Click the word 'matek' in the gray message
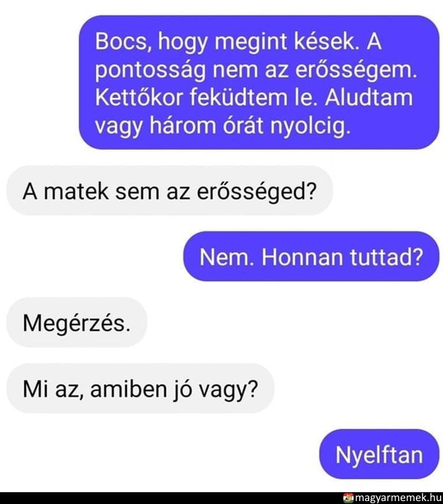This screenshot has height=504, width=443. click(x=76, y=191)
